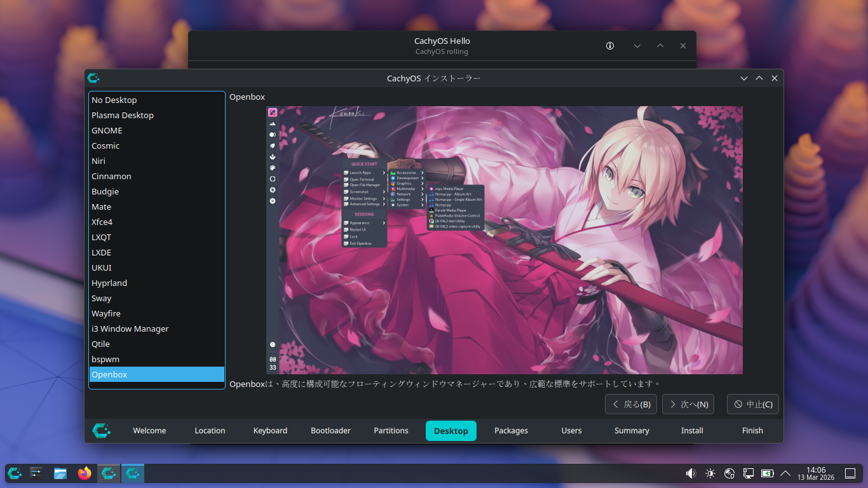Open the battery status tray icon
The image size is (868, 488).
click(768, 473)
